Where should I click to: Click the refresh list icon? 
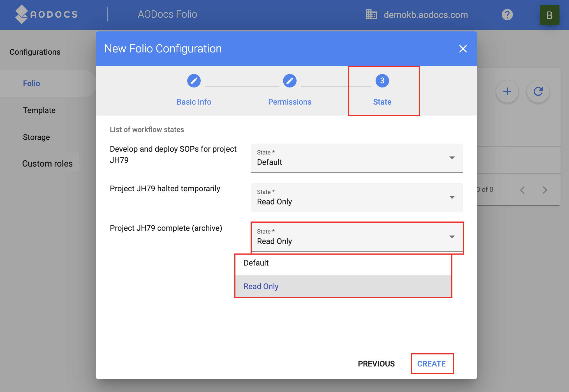(x=538, y=91)
